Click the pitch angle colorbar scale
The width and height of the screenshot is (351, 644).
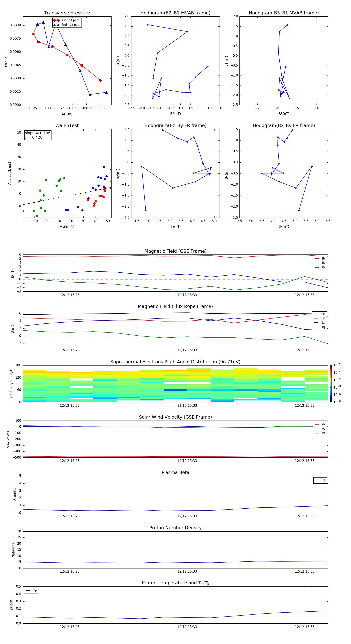[331, 384]
